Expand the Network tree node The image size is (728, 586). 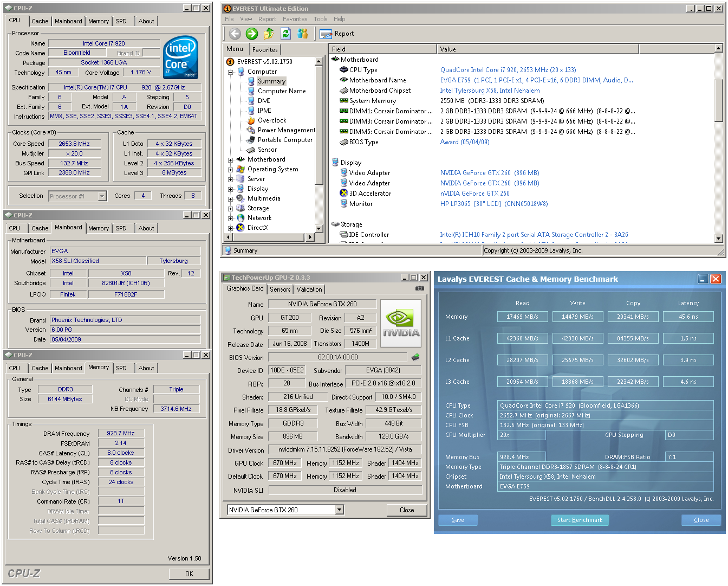click(x=230, y=218)
